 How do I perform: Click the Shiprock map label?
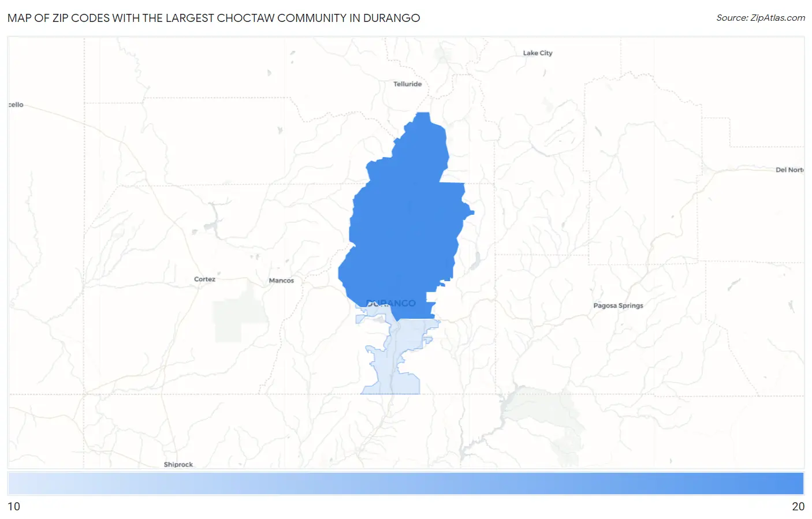click(178, 465)
